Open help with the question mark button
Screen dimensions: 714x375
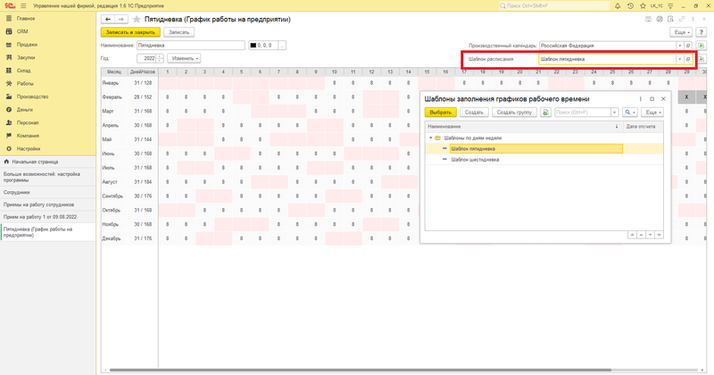[x=701, y=32]
